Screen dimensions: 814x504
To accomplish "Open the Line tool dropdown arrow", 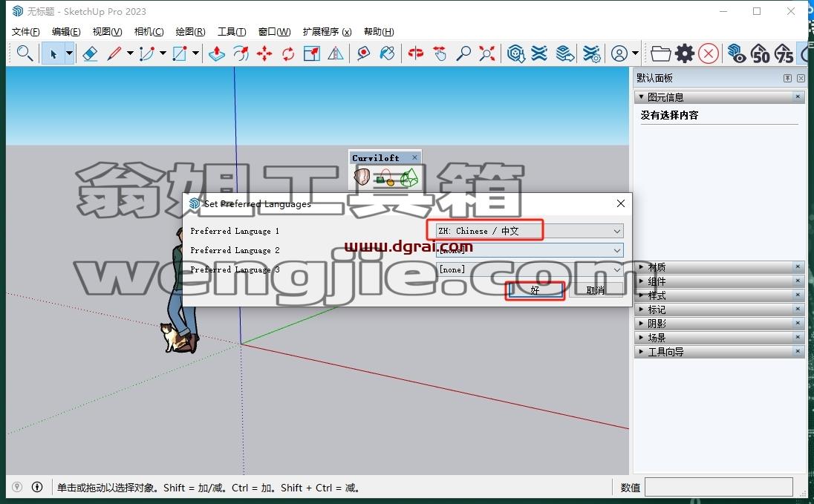I will point(130,53).
